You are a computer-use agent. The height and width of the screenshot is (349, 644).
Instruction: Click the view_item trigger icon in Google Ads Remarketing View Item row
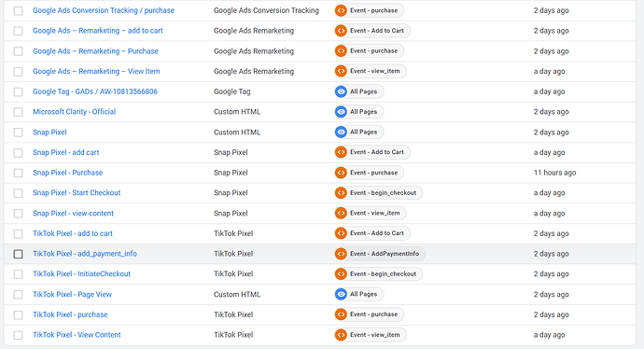[x=341, y=71]
